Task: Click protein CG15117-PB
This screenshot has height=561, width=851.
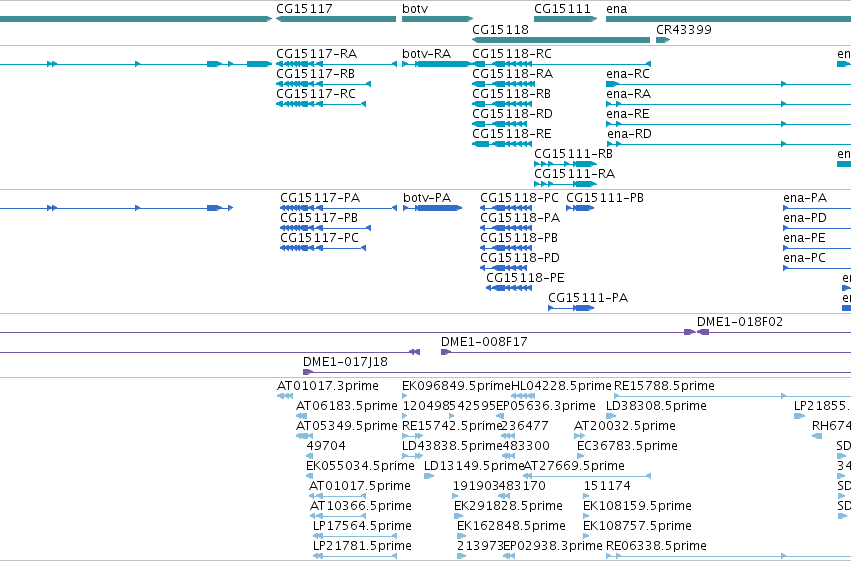Action: coord(326,228)
